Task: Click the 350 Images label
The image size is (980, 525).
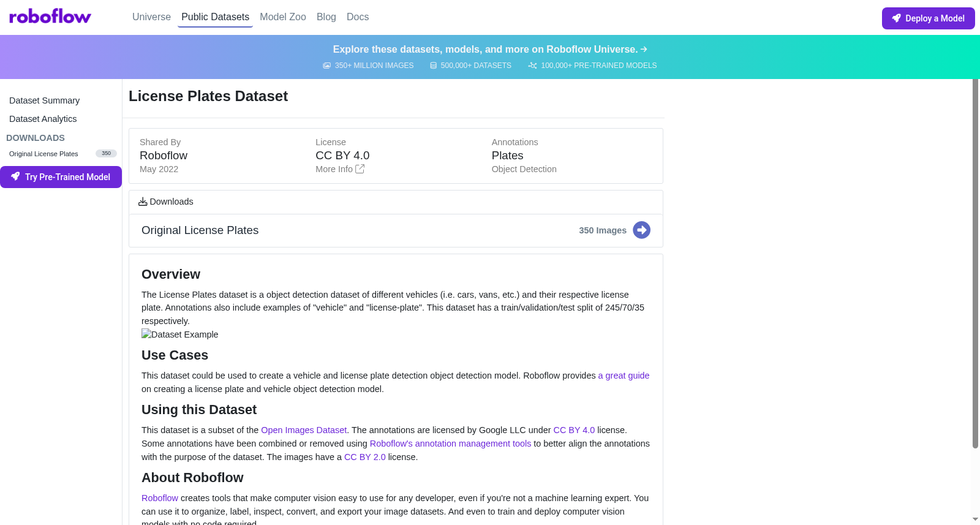Action: [603, 230]
